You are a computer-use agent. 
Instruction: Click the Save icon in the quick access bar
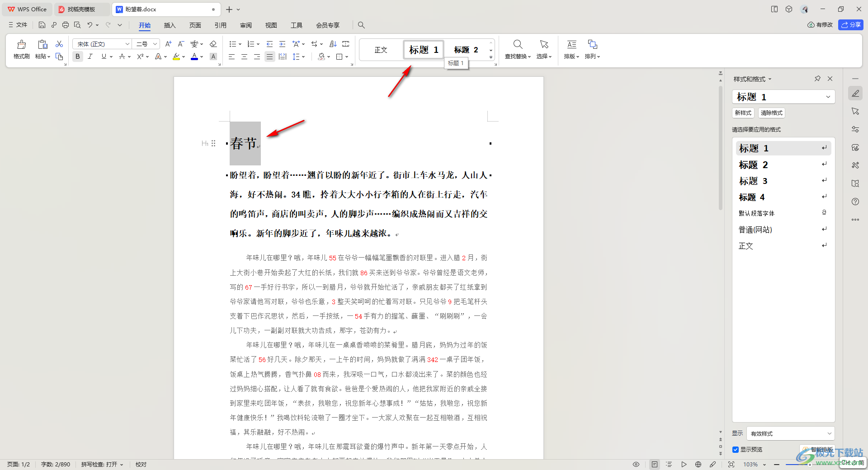pos(42,25)
